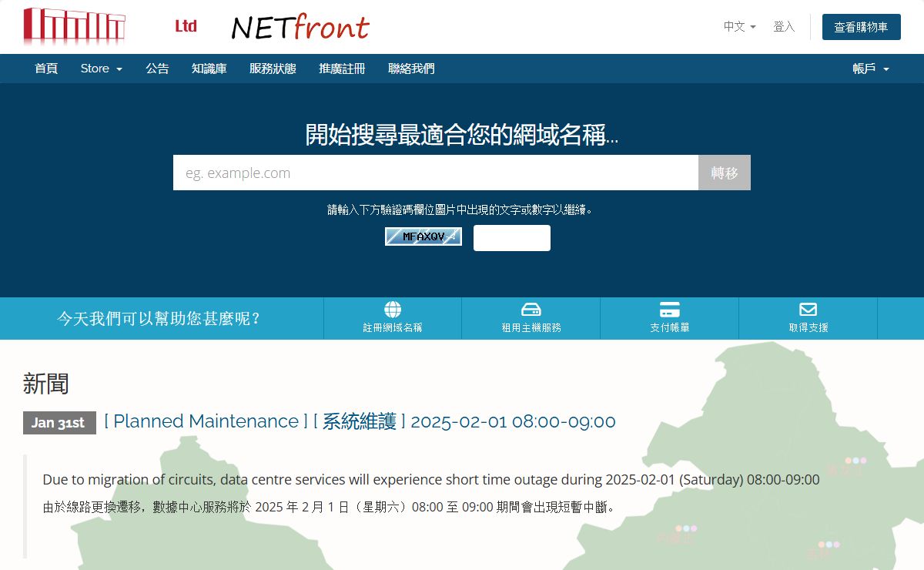The width and height of the screenshot is (924, 570).
Task: Click the domain search input field
Action: click(436, 173)
